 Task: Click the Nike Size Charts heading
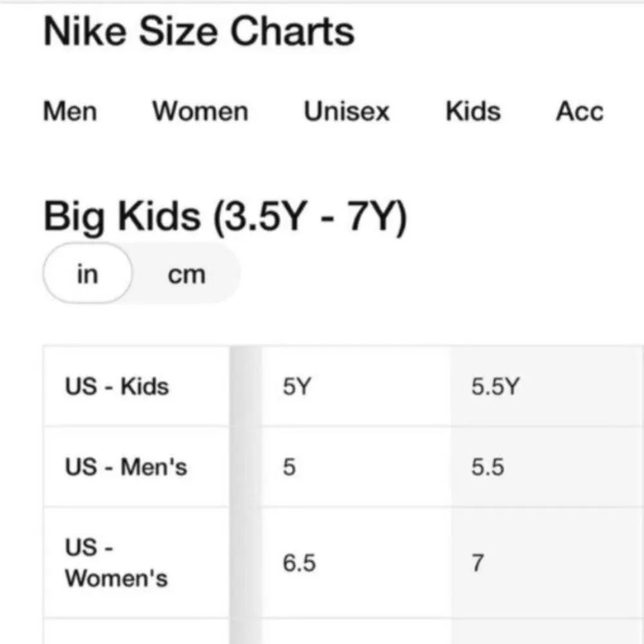[x=198, y=32]
